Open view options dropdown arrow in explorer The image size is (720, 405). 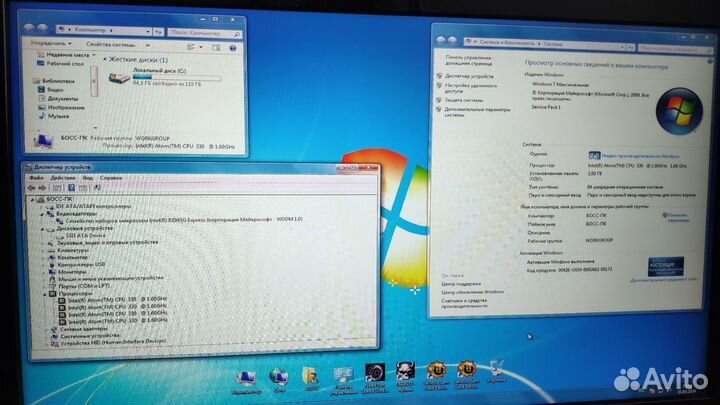(201, 47)
